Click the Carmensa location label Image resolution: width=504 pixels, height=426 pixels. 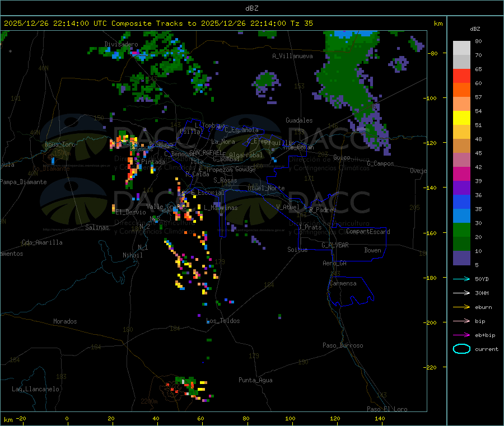pyautogui.click(x=343, y=283)
